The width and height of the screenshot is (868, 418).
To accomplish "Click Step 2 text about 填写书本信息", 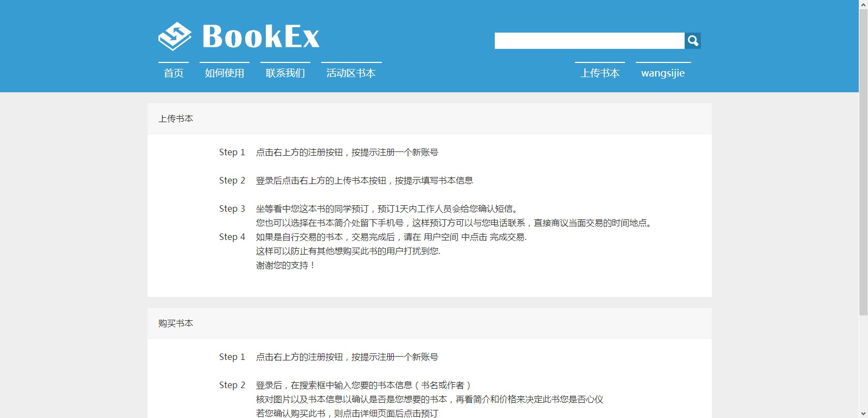I will pyautogui.click(x=364, y=181).
